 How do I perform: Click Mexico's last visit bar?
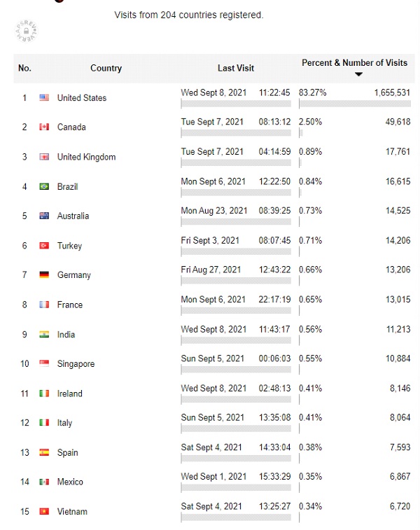[x=236, y=488]
